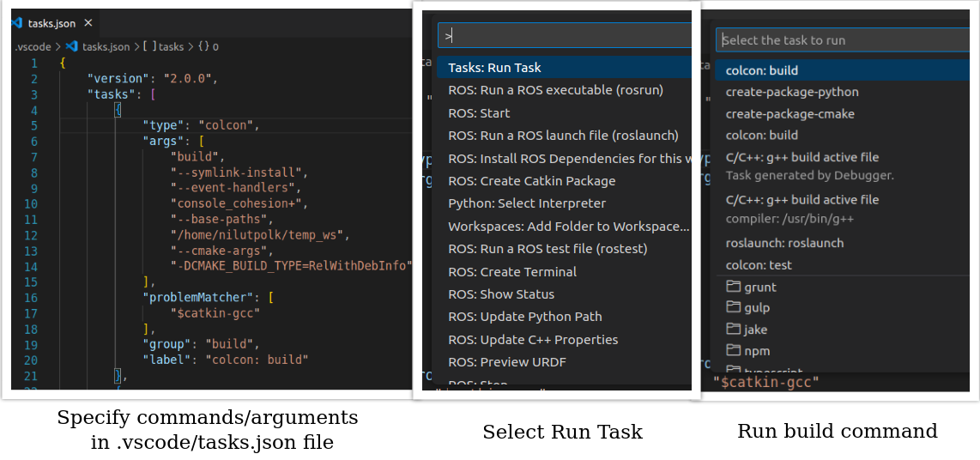Click the folder icon beside npm
The height and width of the screenshot is (460, 980).
pyautogui.click(x=733, y=351)
